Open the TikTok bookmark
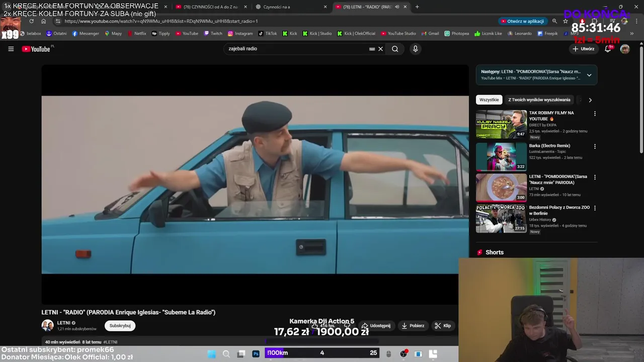 (x=268, y=34)
